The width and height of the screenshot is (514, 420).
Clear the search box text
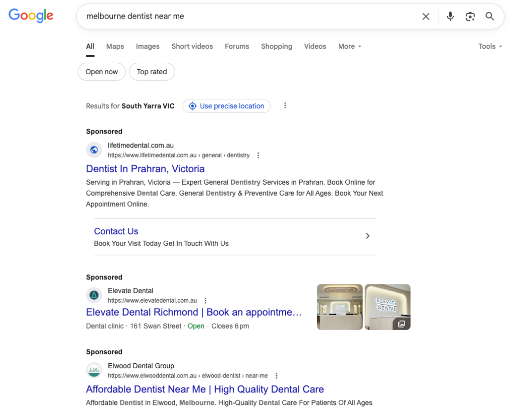(x=426, y=17)
